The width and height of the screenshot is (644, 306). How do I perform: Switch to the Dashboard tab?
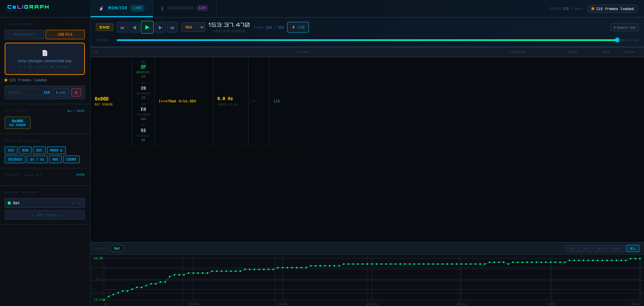point(184,8)
